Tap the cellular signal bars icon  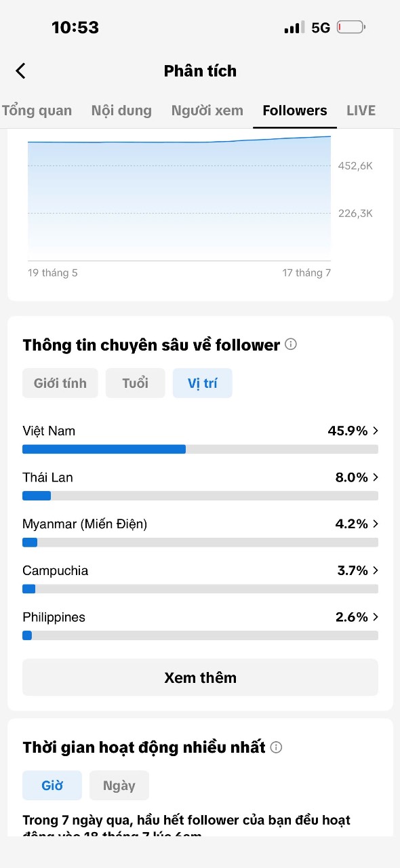click(294, 28)
